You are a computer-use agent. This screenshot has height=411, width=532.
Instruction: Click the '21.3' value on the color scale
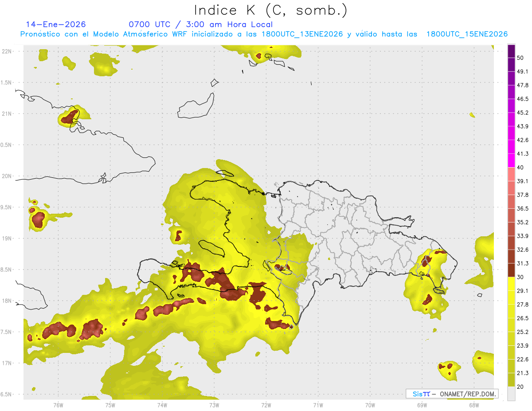point(523,373)
